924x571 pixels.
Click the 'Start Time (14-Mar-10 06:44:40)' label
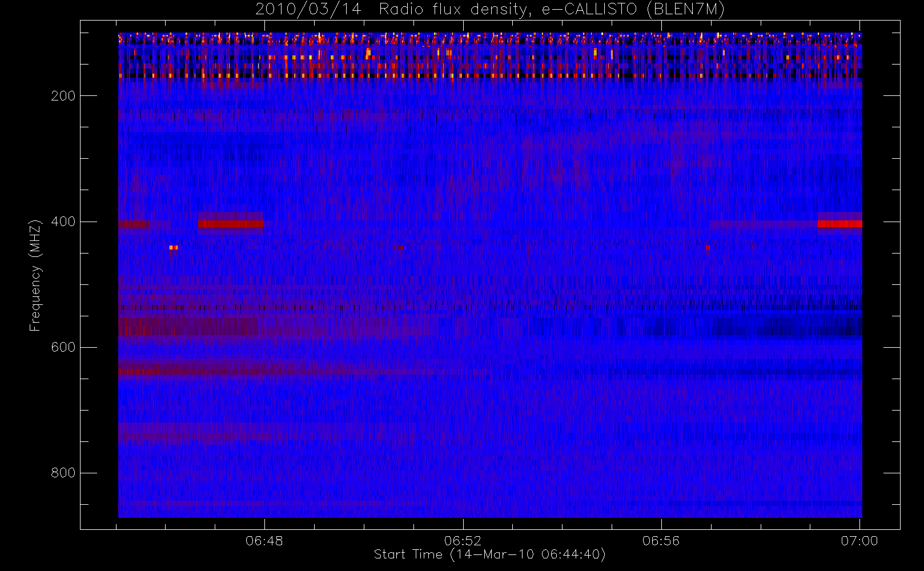pyautogui.click(x=489, y=554)
